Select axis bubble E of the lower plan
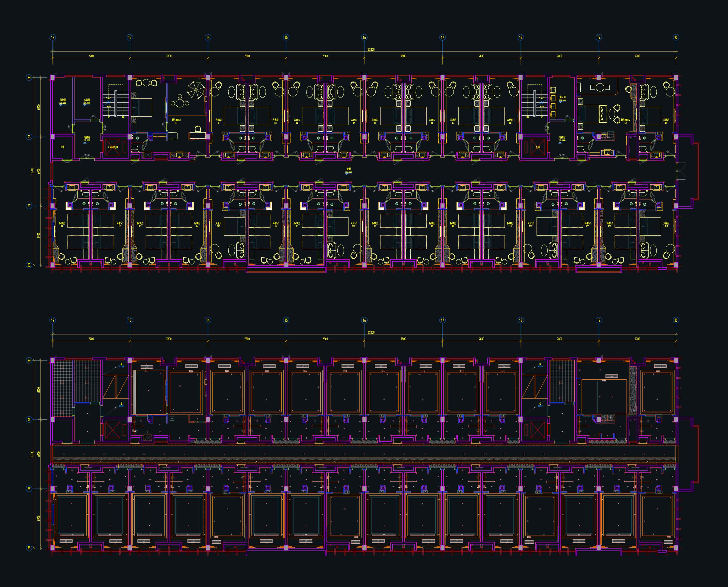 pyautogui.click(x=29, y=548)
